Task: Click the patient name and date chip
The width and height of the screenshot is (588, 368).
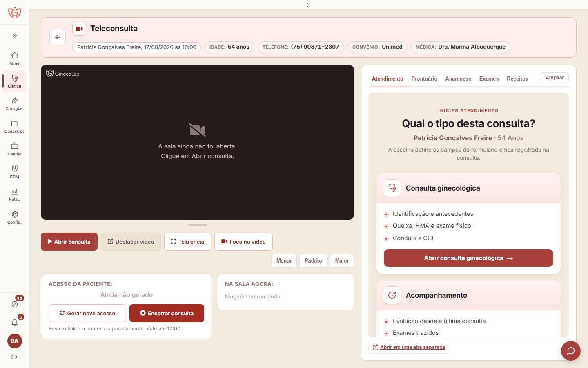Action: coord(137,47)
